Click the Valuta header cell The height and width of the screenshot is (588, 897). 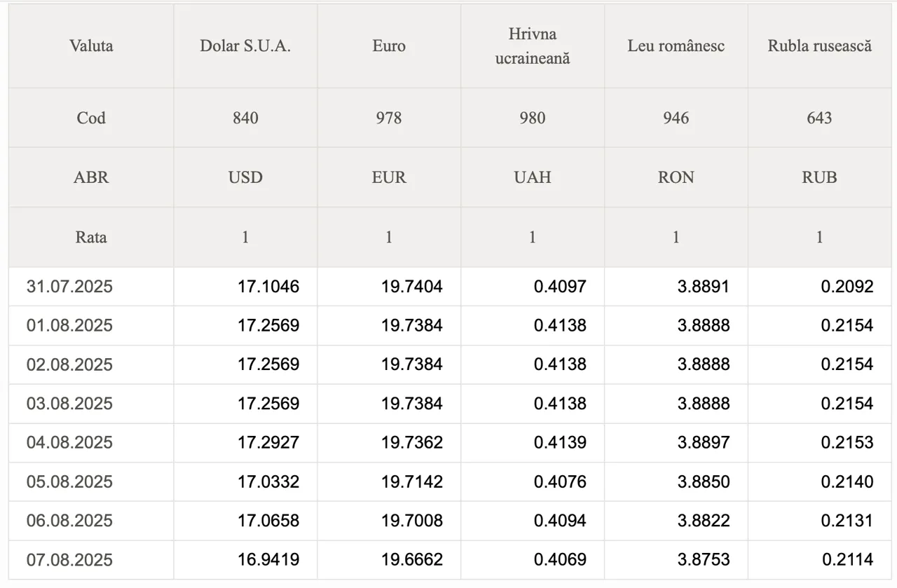tap(91, 46)
